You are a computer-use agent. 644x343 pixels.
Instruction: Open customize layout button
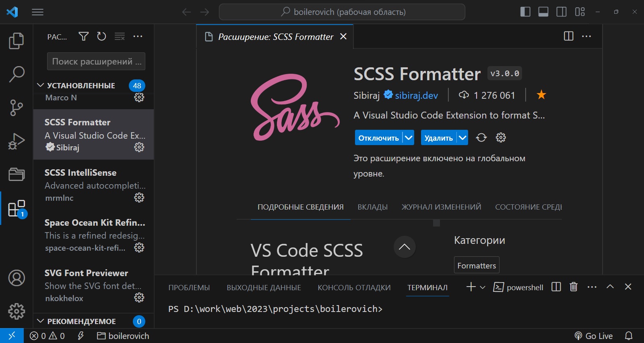(580, 12)
